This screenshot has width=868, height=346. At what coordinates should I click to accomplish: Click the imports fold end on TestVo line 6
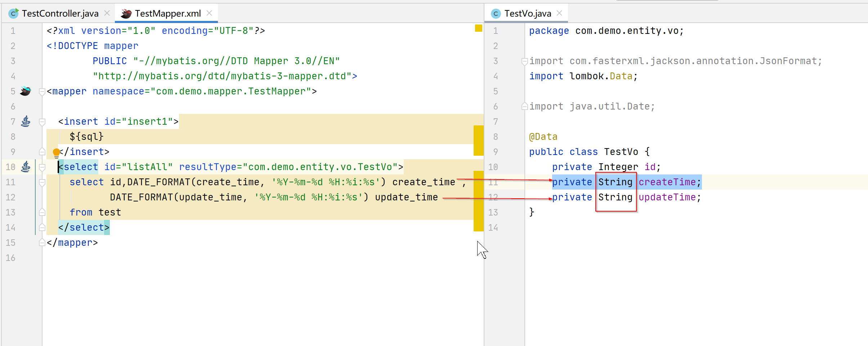click(524, 106)
